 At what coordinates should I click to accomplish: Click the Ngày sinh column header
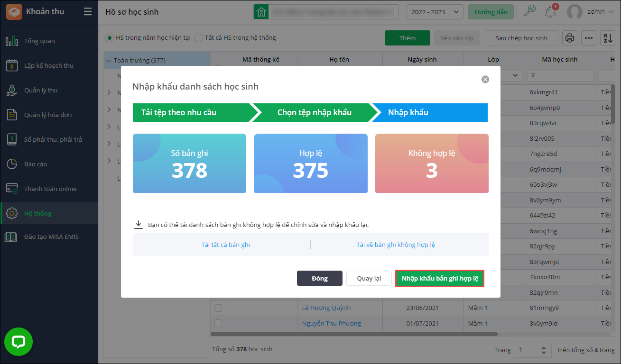click(x=422, y=60)
